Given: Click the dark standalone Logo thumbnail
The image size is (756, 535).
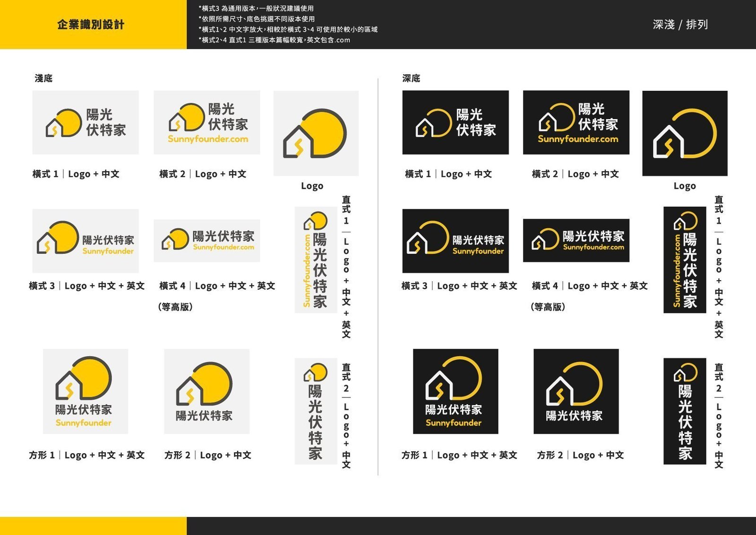Looking at the screenshot, I should [685, 133].
